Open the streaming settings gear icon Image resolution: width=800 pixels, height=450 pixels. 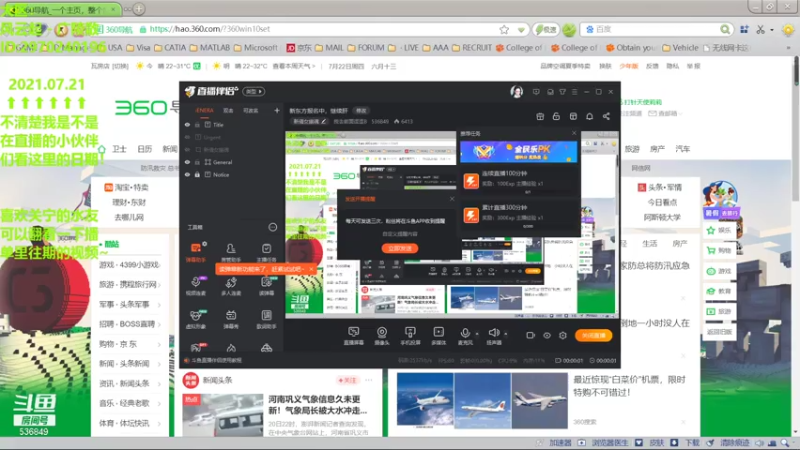(563, 335)
